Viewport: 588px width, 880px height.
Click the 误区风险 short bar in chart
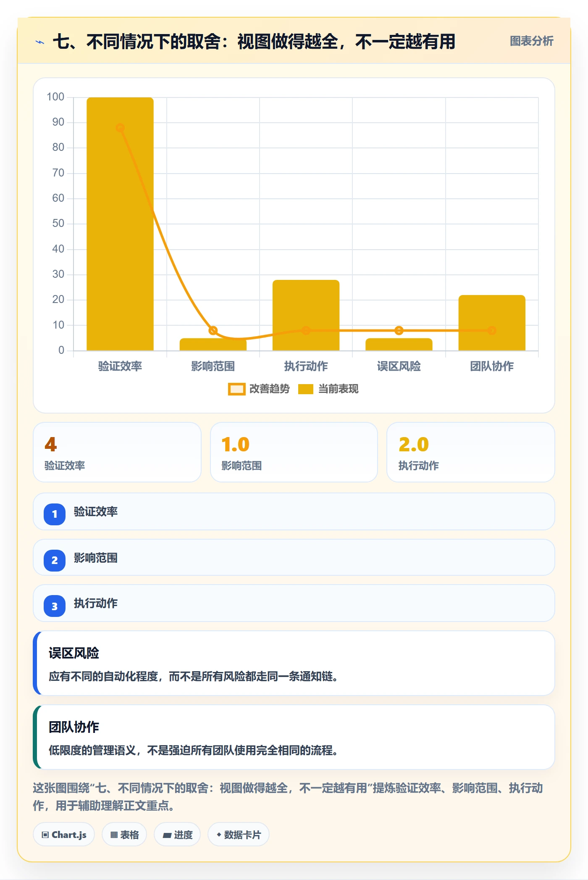399,345
